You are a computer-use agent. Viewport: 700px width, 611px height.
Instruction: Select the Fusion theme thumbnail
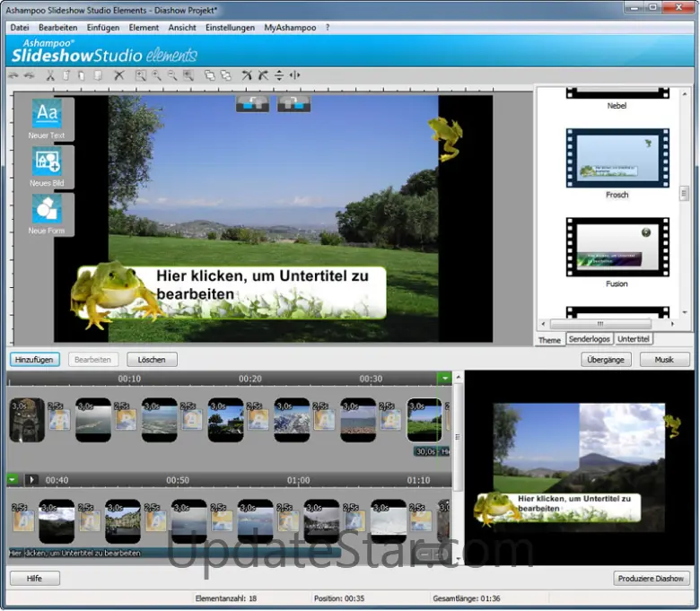point(617,247)
